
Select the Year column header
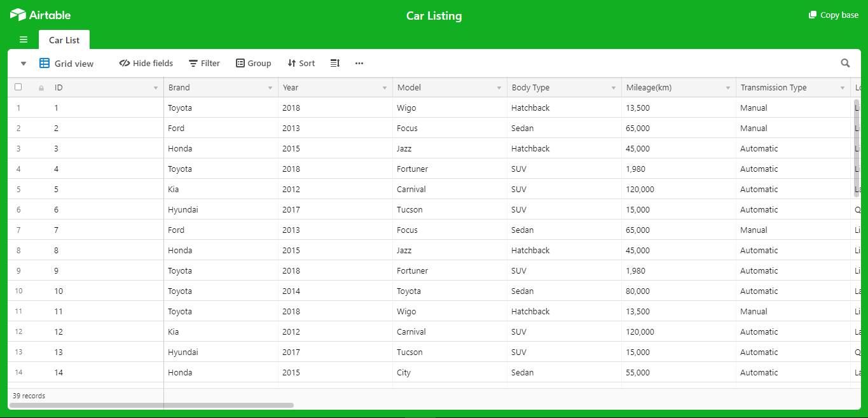(336, 88)
